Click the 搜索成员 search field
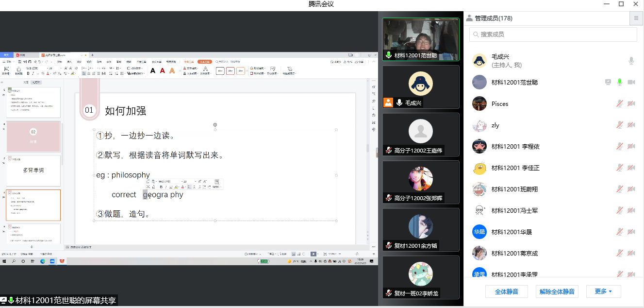This screenshot has width=644, height=308. [553, 34]
